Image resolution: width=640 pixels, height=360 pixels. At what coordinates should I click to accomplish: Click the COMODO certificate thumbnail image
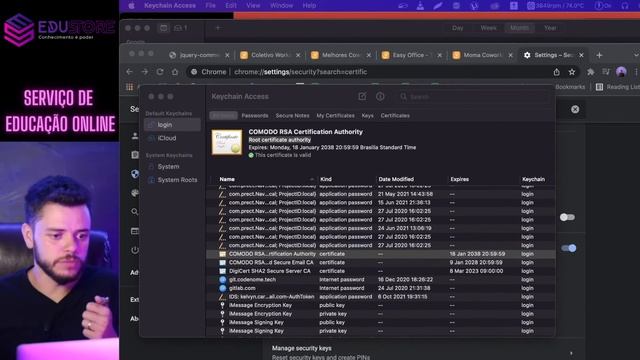(x=227, y=142)
